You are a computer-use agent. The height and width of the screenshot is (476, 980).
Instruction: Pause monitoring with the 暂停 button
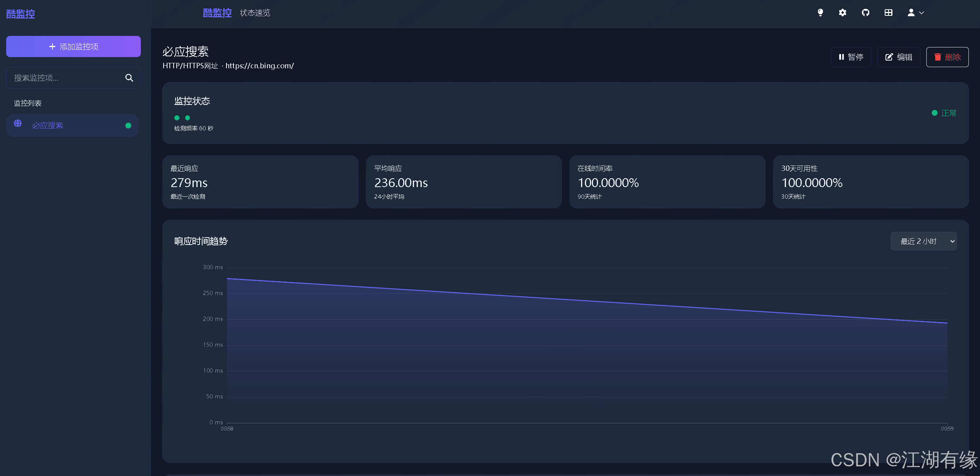851,57
